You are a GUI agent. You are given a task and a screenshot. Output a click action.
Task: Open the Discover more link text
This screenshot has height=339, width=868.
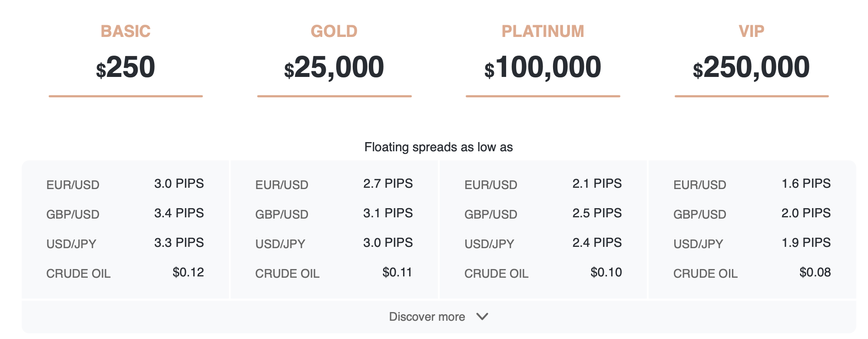tap(427, 316)
